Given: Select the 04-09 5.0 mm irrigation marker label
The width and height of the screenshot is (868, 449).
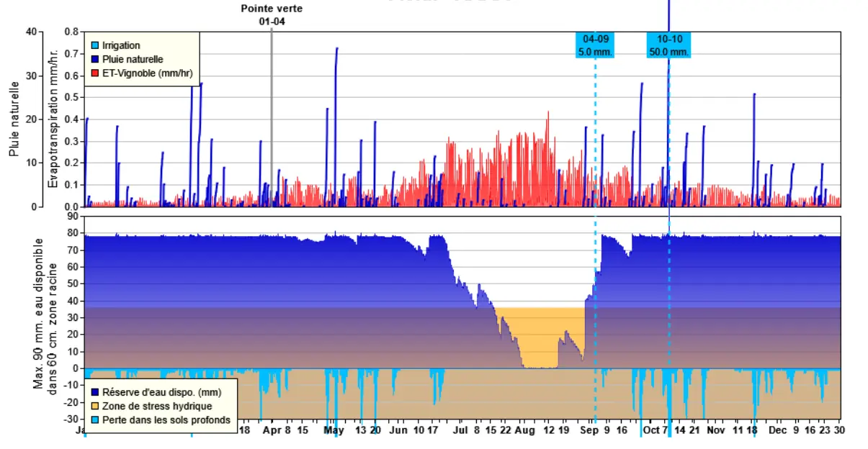Looking at the screenshot, I should coord(595,45).
